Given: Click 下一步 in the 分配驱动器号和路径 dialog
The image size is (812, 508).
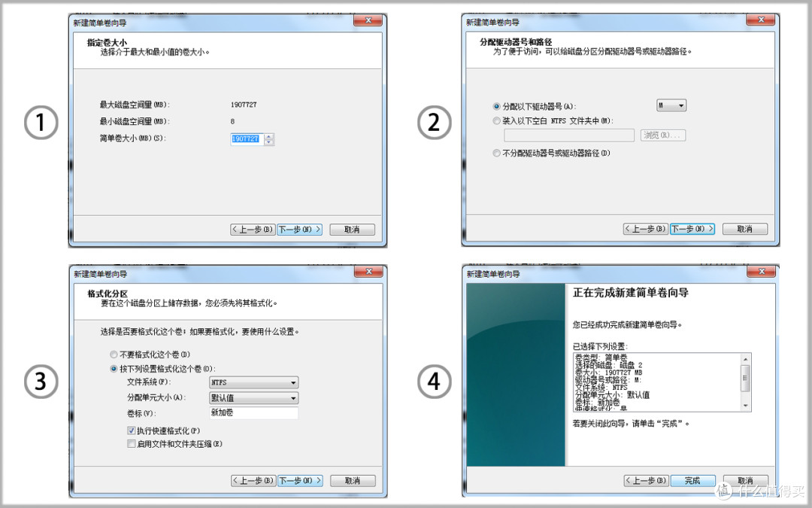Looking at the screenshot, I should pos(692,229).
